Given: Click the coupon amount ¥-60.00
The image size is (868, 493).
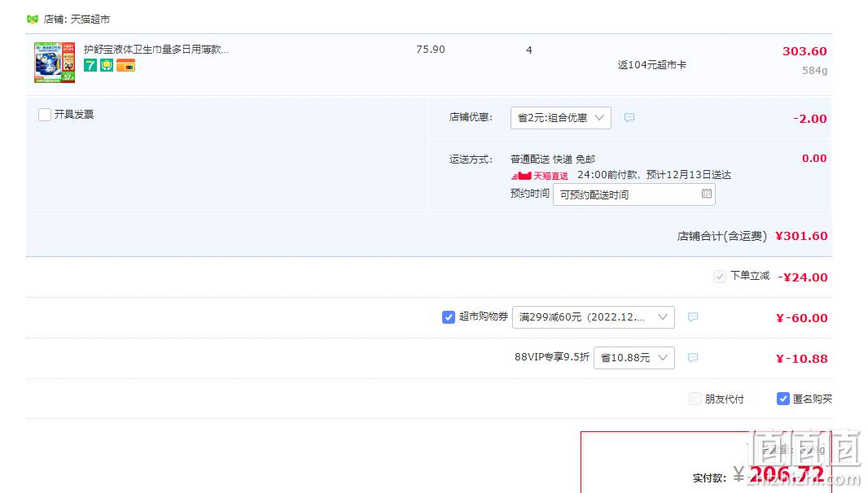Looking at the screenshot, I should [801, 318].
